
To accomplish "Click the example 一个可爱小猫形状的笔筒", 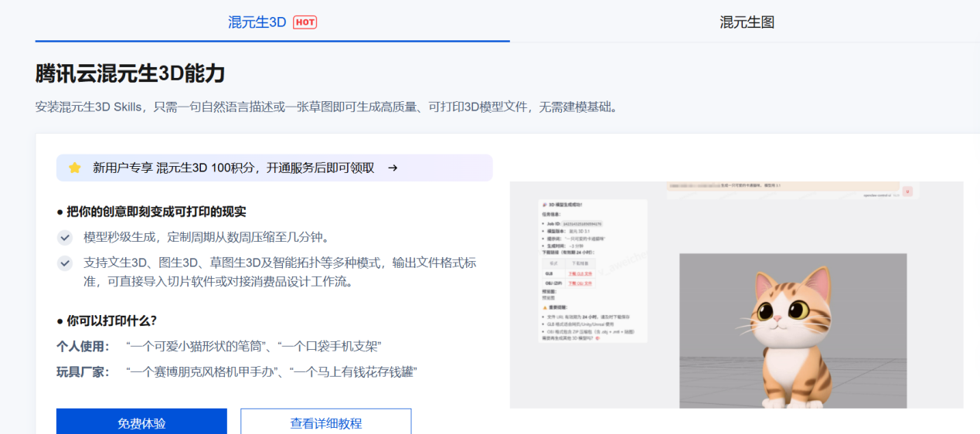I will (x=196, y=346).
